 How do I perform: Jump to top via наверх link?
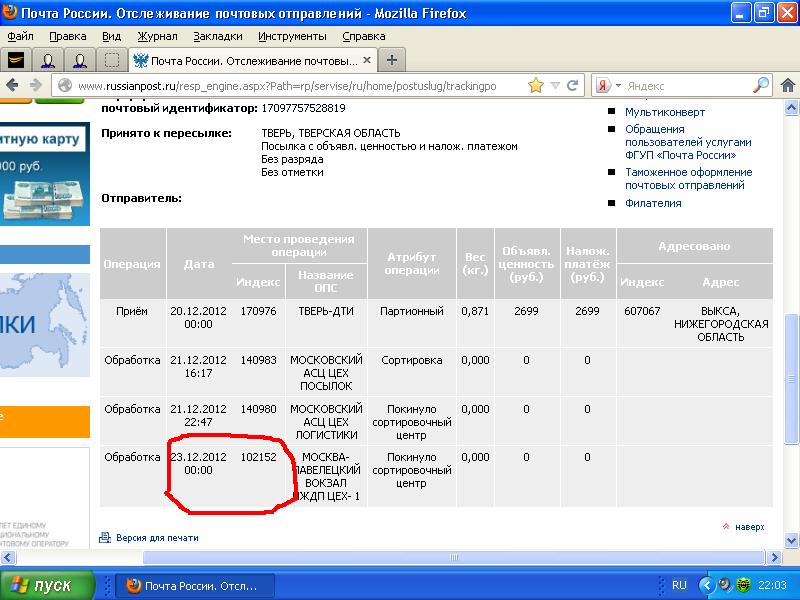click(749, 527)
